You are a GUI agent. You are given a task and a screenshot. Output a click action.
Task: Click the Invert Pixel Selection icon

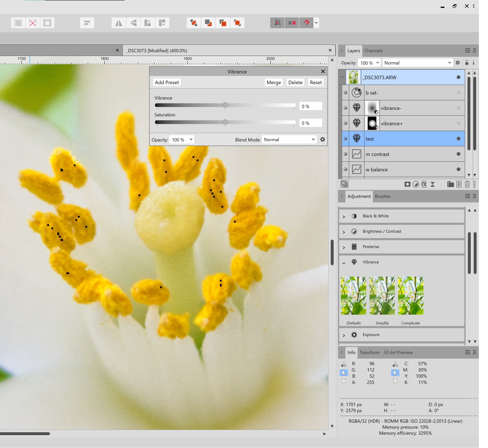pos(47,23)
